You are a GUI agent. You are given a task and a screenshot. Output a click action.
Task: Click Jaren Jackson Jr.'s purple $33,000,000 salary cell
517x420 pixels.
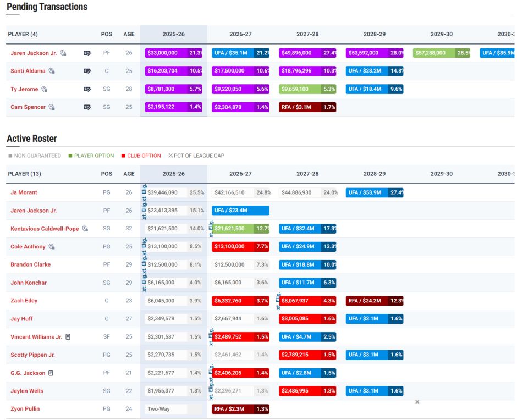pyautogui.click(x=166, y=53)
